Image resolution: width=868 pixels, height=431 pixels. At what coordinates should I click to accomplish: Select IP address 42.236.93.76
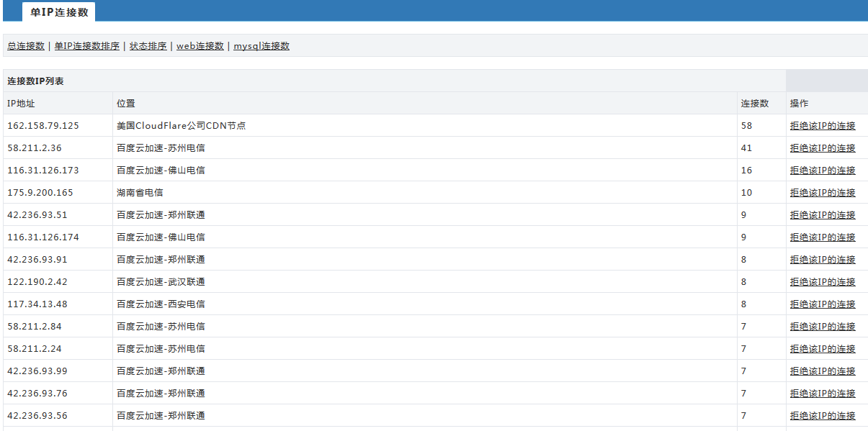click(x=37, y=394)
